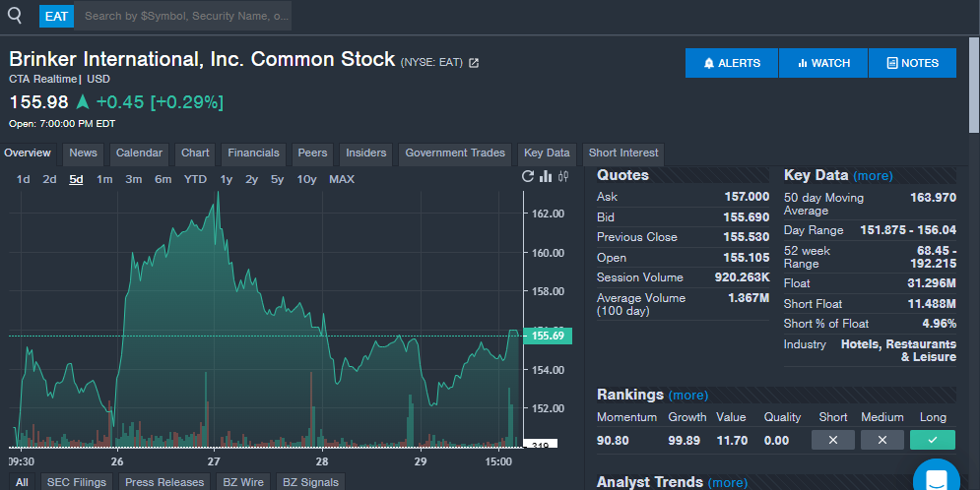Select the 2y chart range
The width and height of the screenshot is (980, 490).
(251, 179)
